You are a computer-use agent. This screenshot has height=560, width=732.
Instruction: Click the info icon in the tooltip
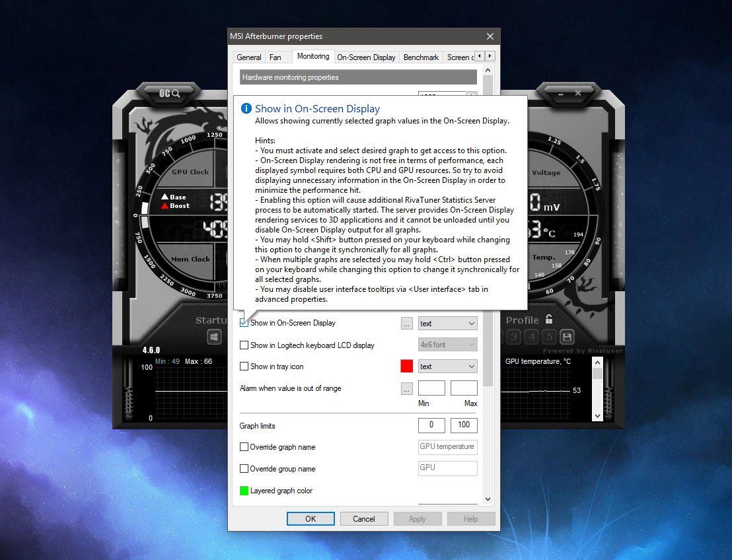(246, 109)
